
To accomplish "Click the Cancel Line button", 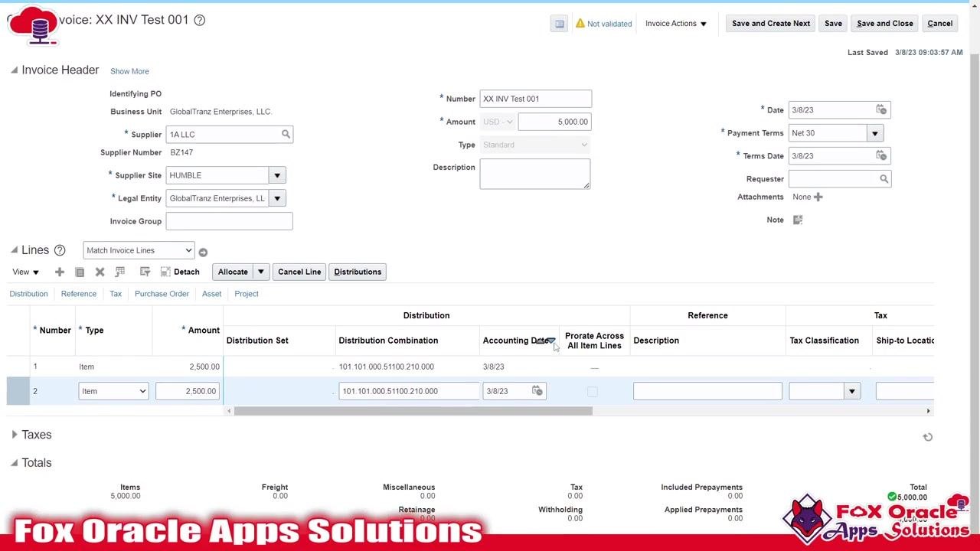I will point(299,272).
